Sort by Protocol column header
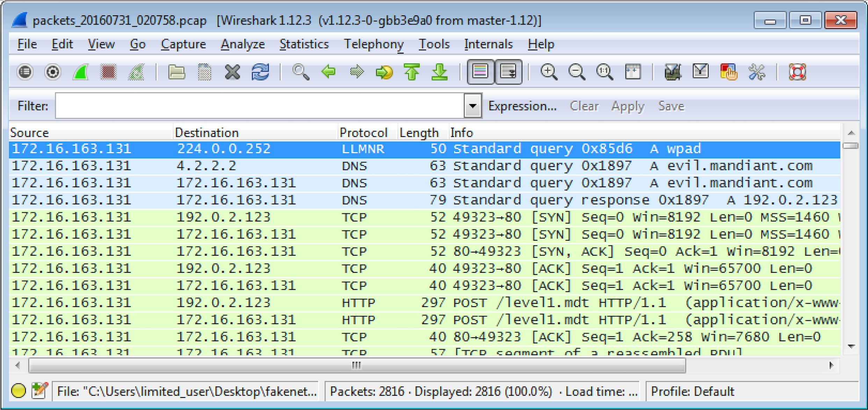 click(x=368, y=133)
